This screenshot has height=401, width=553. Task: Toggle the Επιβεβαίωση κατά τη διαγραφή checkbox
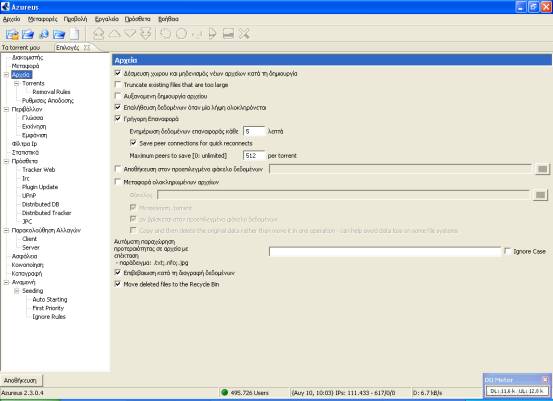point(118,273)
